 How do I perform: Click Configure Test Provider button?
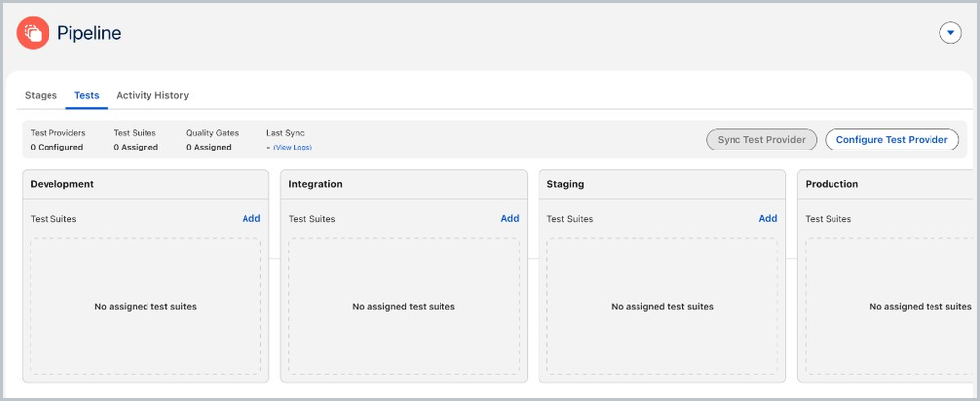coord(892,140)
